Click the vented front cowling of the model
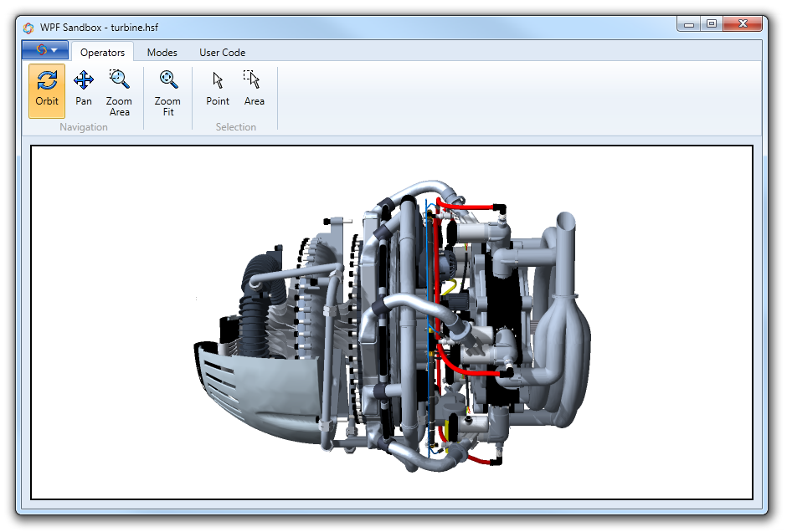The image size is (787, 532). (251, 393)
